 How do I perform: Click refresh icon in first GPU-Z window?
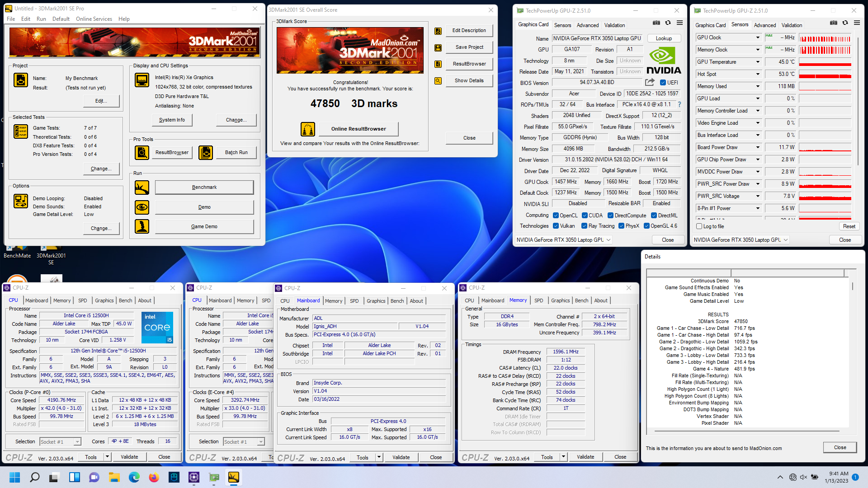668,23
